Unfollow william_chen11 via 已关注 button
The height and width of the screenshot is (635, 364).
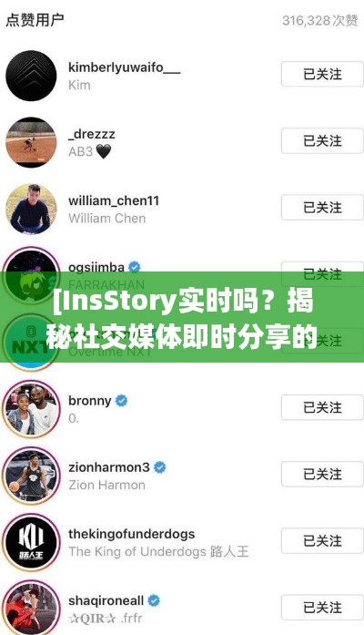322,208
